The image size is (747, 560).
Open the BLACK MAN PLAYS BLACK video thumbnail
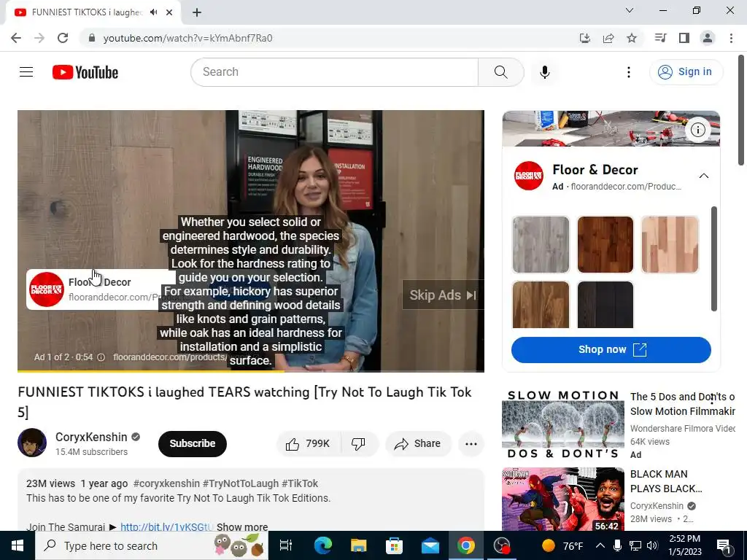click(562, 499)
